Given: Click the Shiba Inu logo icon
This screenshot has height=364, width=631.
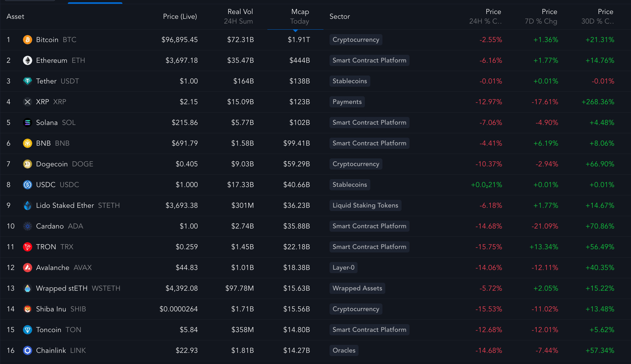Looking at the screenshot, I should (x=28, y=309).
